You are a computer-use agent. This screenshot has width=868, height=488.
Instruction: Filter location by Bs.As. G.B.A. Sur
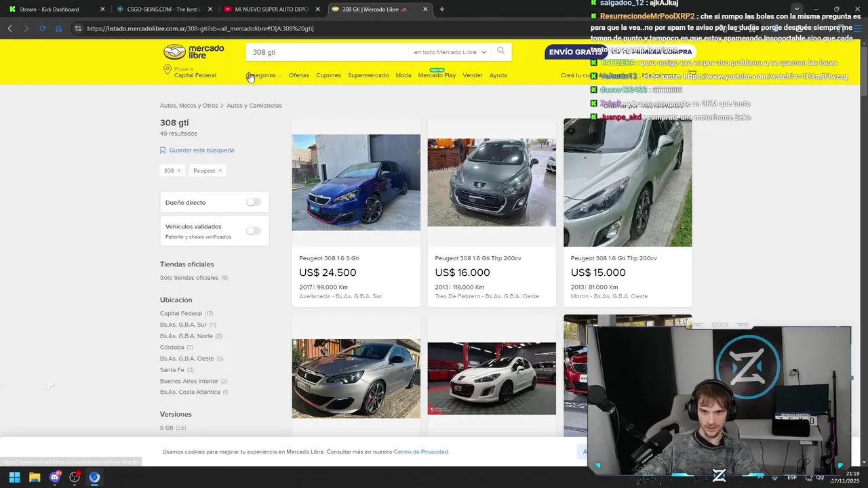pos(183,325)
